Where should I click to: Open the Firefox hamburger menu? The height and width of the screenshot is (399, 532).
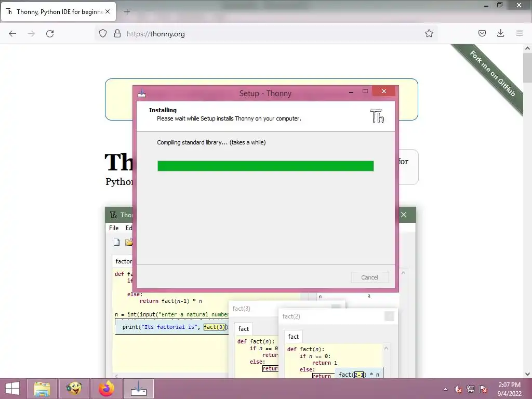click(520, 33)
